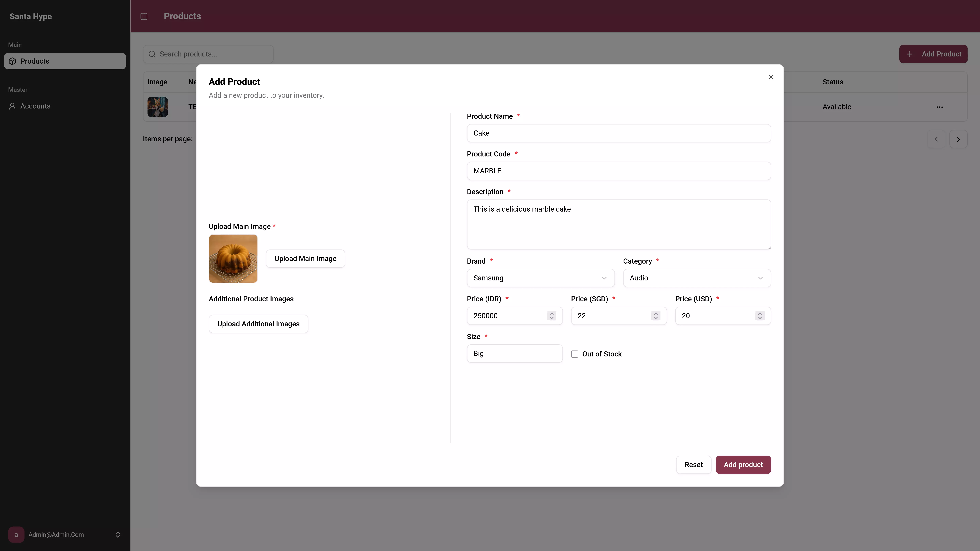Click the product thumbnail in table row
980x551 pixels.
pyautogui.click(x=158, y=107)
